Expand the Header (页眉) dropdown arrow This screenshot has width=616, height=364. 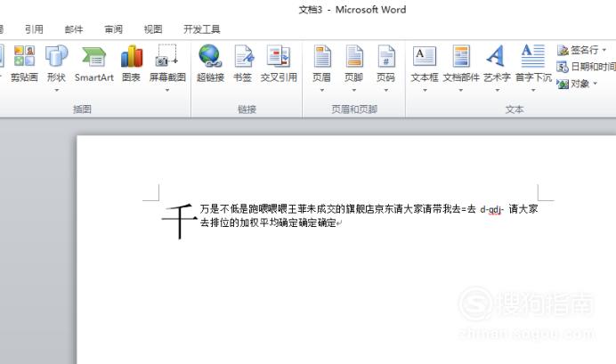click(x=321, y=90)
